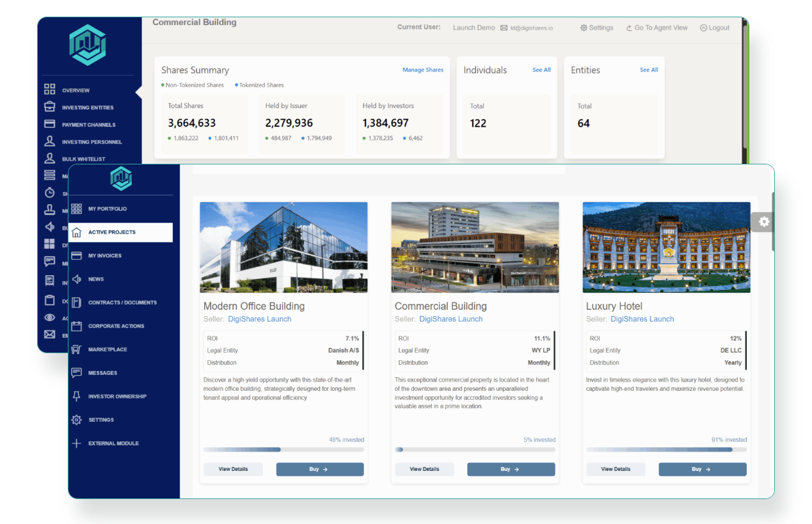
Task: Click the Investor Ownership pin icon
Action: 77,397
